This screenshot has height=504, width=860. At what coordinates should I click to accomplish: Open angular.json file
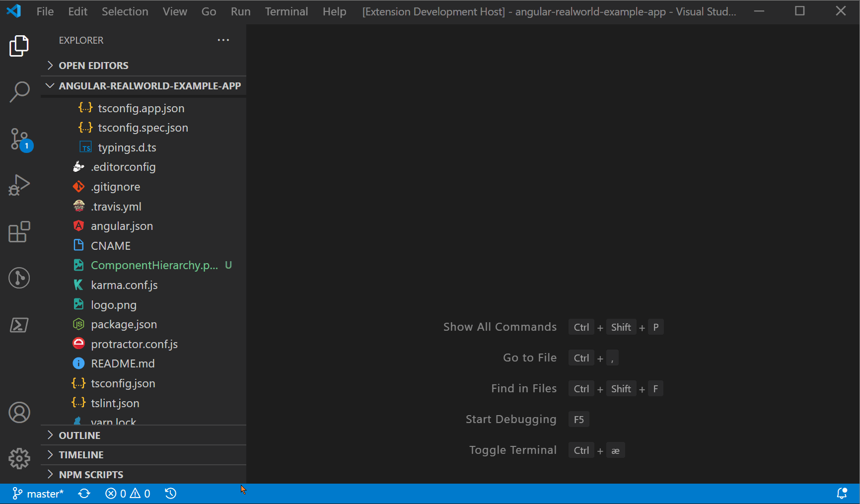click(143, 226)
